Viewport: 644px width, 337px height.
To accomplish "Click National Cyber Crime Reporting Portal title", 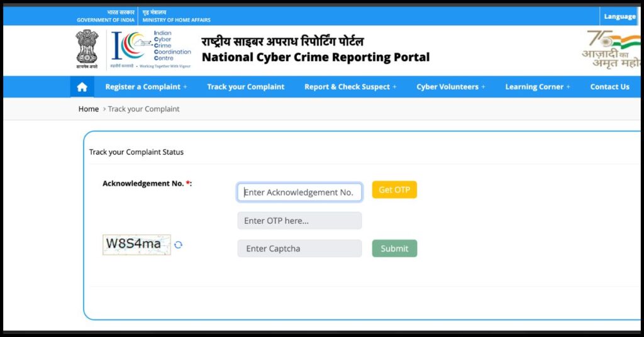I will pyautogui.click(x=316, y=57).
